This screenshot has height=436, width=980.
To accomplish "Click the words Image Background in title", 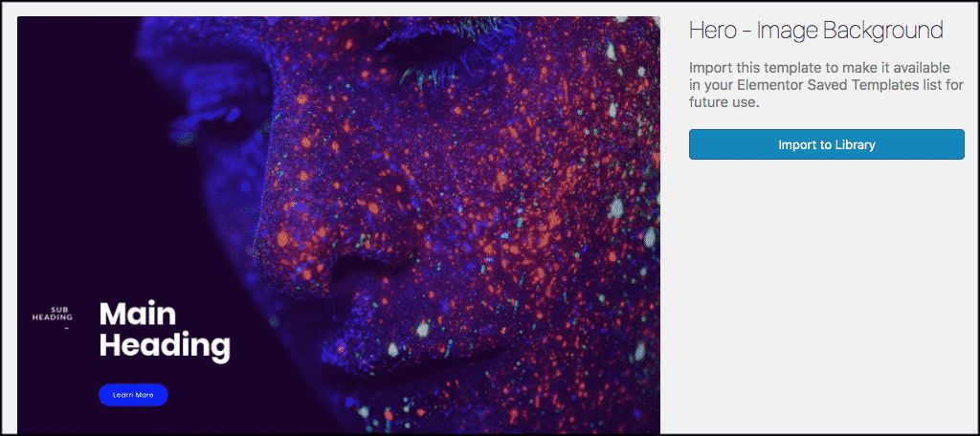I will click(850, 31).
